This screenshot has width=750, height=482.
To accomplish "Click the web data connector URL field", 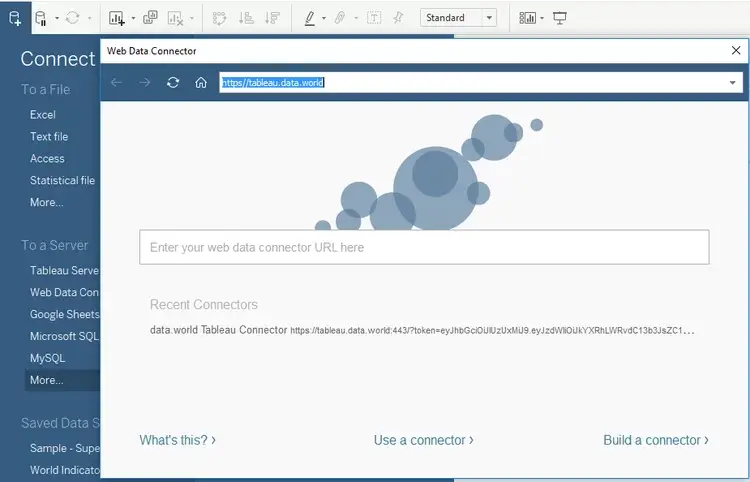I will 424,247.
